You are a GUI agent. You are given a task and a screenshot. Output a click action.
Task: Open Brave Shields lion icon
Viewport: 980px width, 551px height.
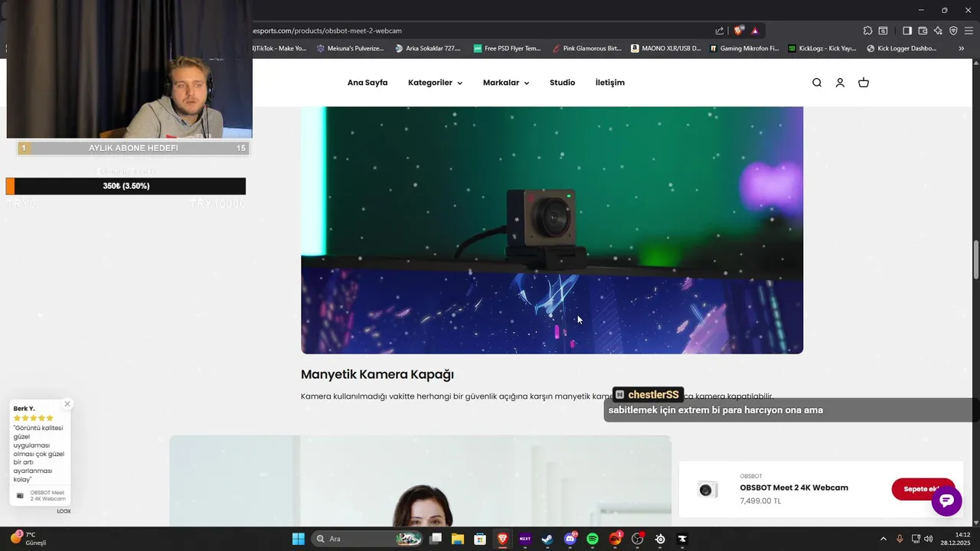click(x=738, y=31)
